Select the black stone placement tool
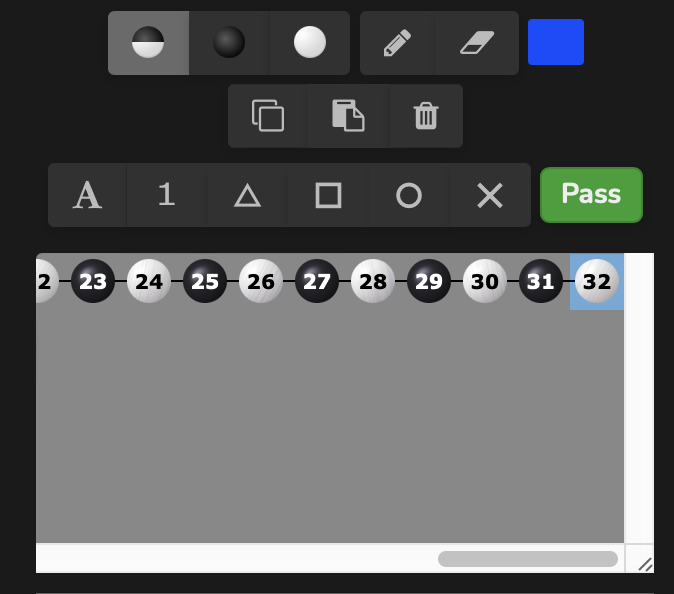 tap(229, 43)
